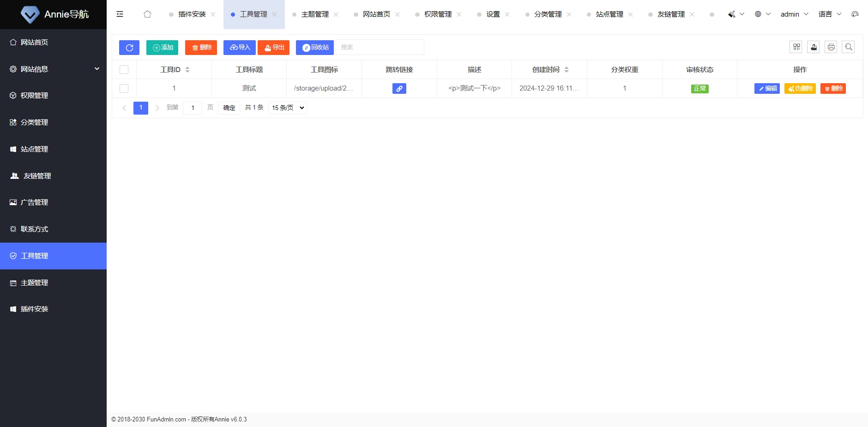Toggle sorting on 工具ID column
Screen dimensions: 868x427
tap(187, 69)
